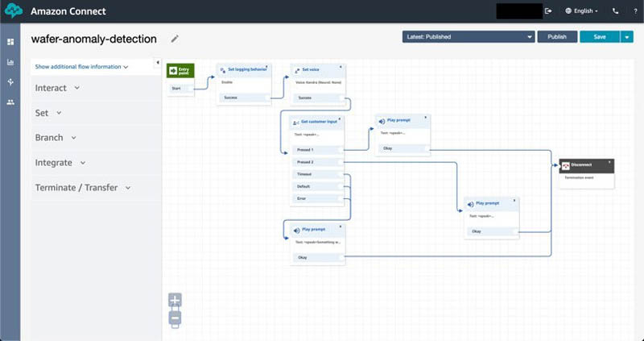Click Okay on the 'something w...' Play prompt
This screenshot has height=341, width=644.
click(x=318, y=257)
